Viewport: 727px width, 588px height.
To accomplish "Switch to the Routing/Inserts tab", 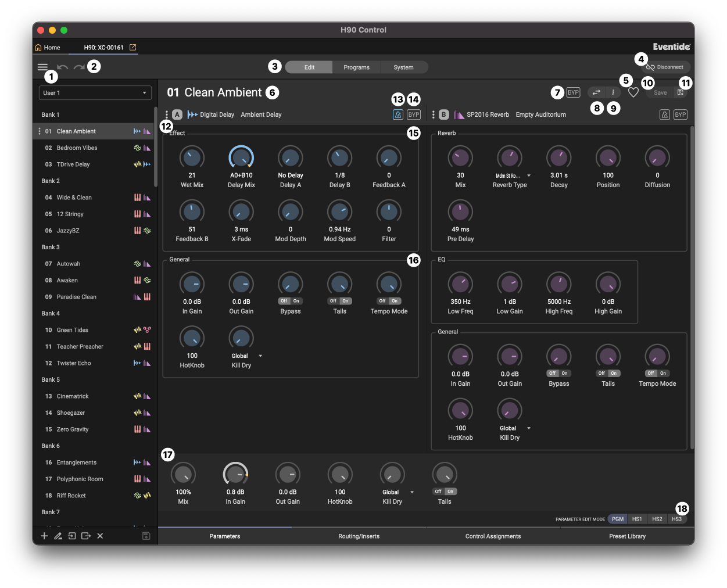I will 359,536.
